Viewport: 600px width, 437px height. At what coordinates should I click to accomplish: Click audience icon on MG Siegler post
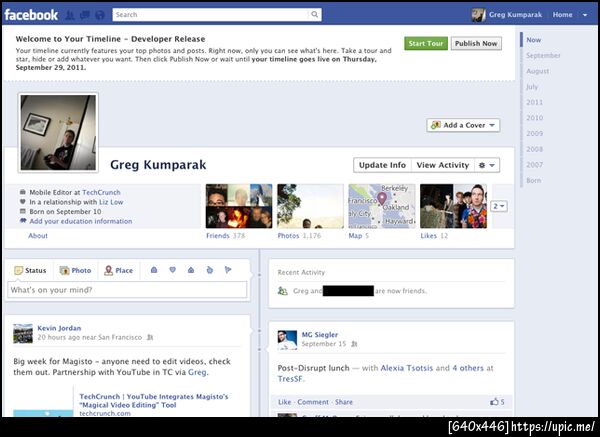pyautogui.click(x=354, y=344)
